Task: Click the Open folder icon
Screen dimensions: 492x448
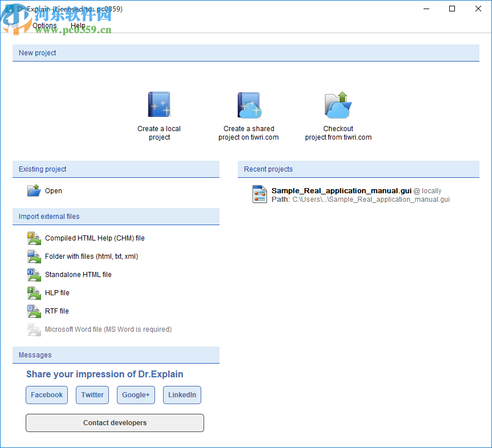Action: 34,190
